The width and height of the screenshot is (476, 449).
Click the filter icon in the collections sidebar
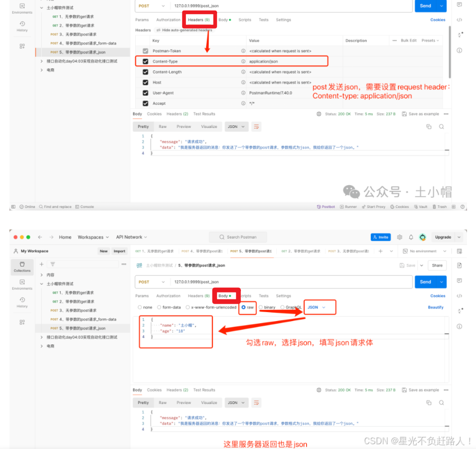click(52, 264)
